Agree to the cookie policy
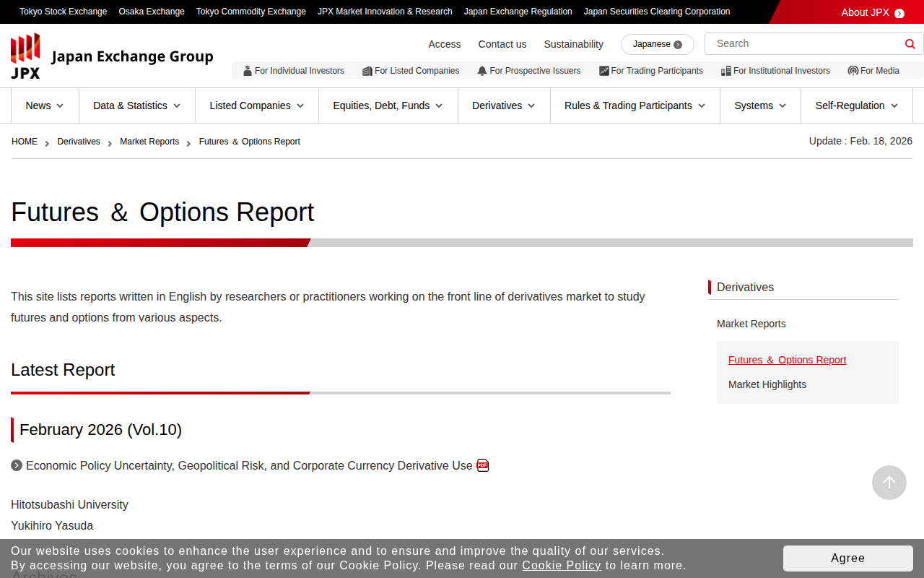Image resolution: width=924 pixels, height=578 pixels. (847, 558)
